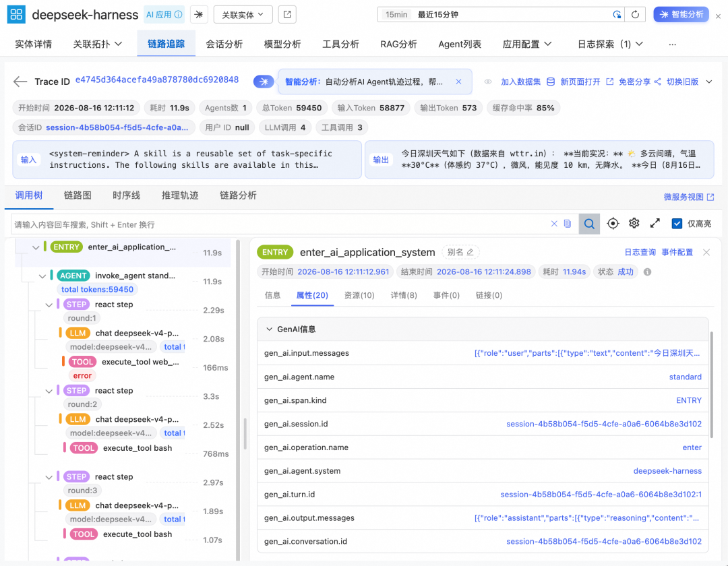Click the attributes panel vertical scrollbar

711,384
